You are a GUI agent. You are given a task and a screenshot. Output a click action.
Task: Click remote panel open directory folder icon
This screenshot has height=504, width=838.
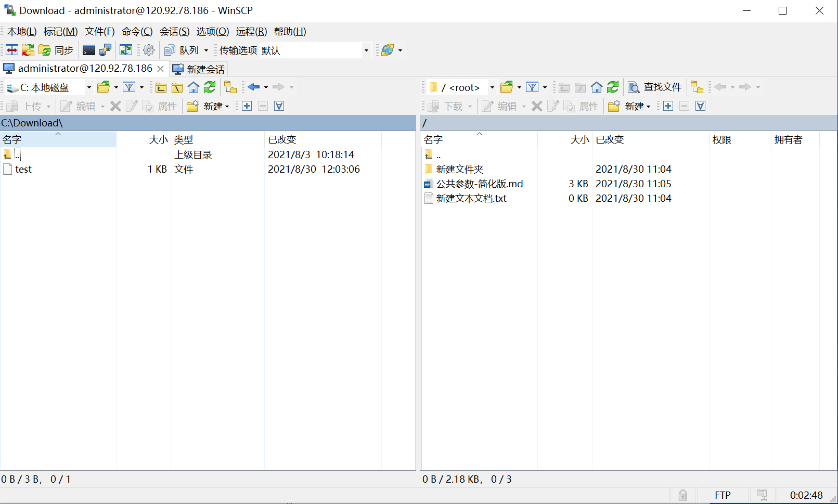pos(507,87)
